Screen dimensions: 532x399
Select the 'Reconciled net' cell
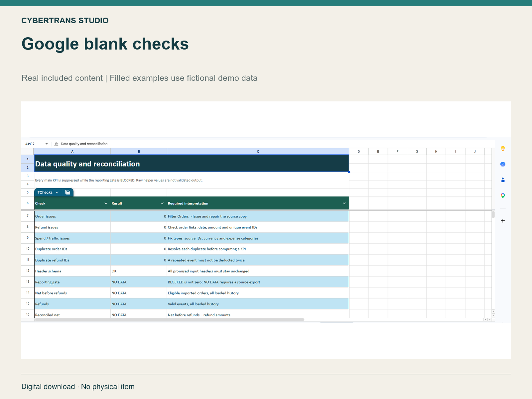click(72, 314)
